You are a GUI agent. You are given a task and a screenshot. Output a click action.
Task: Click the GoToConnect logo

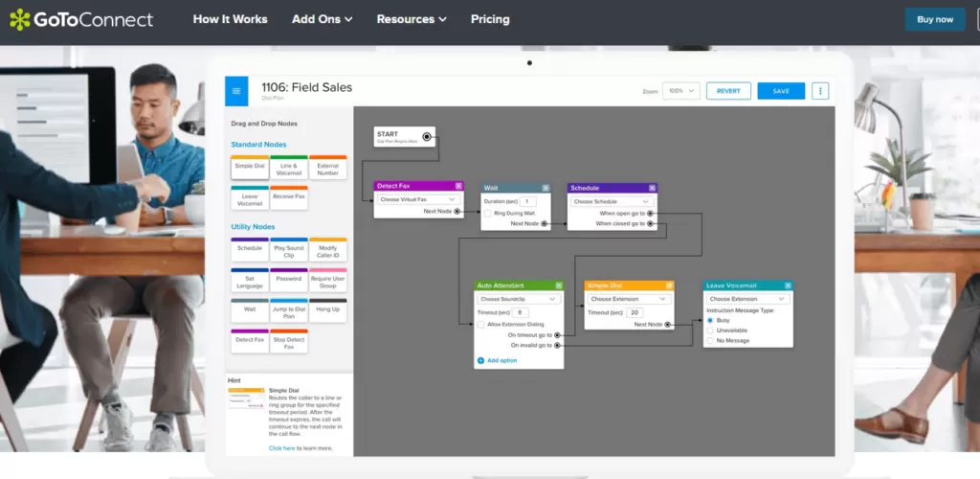[x=81, y=19]
